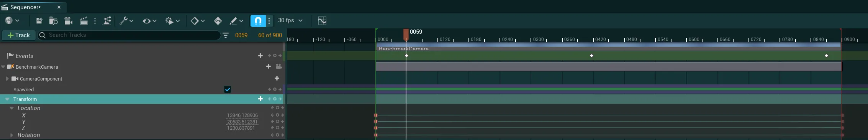Viewport: 868px width, 140px height.
Task: Click the Sequence hierarchy director icon
Action: tap(107, 21)
